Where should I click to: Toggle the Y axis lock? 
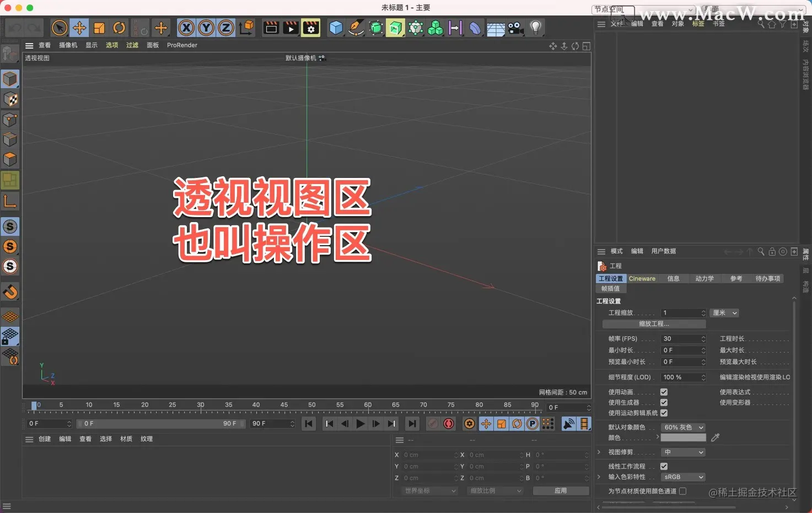point(206,28)
